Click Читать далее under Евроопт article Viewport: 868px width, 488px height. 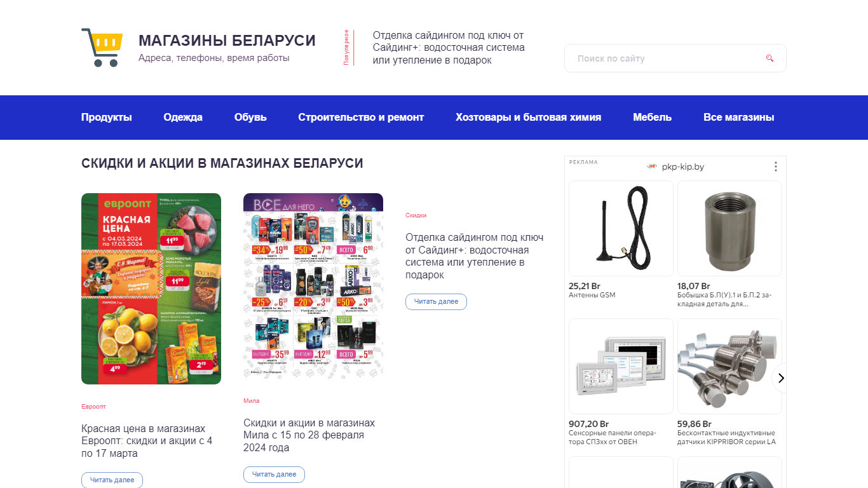pyautogui.click(x=112, y=480)
